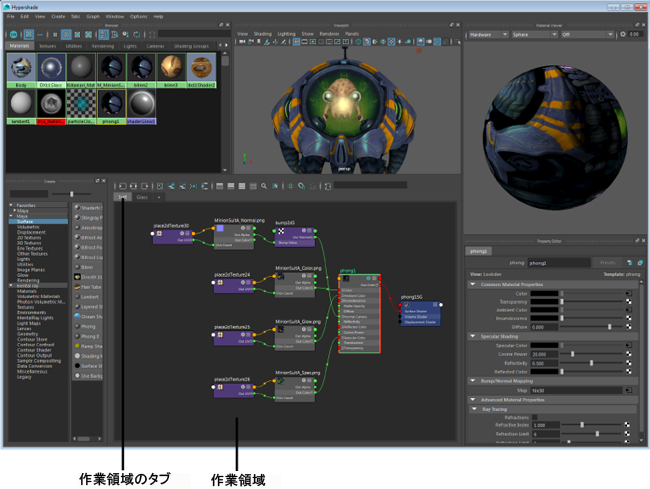Click the map button next to Color slider
Image resolution: width=650 pixels, height=489 pixels.
click(628, 293)
